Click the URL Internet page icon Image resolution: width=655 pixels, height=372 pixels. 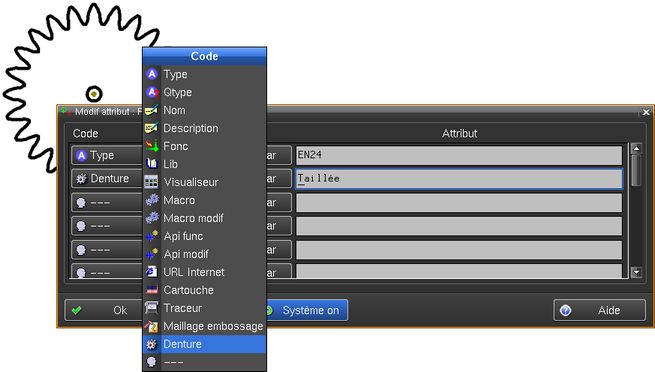152,272
